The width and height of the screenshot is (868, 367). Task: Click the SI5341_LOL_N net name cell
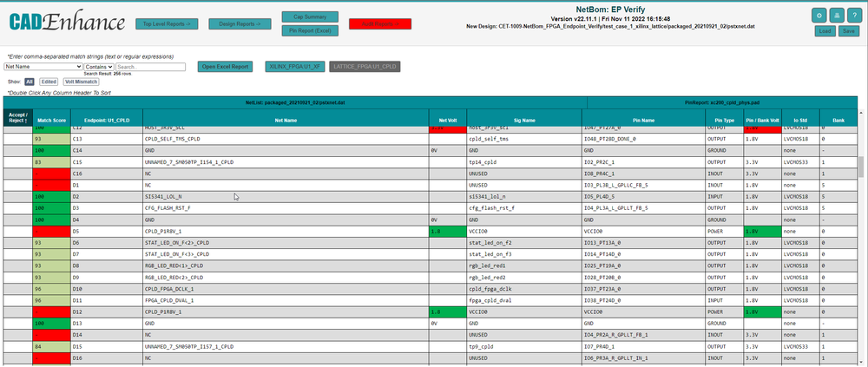pyautogui.click(x=286, y=196)
